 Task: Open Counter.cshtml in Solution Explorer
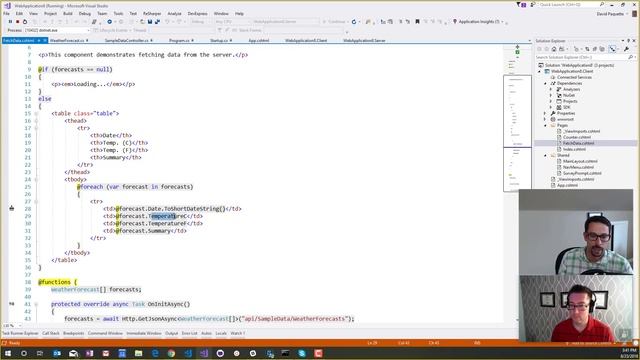[576, 138]
